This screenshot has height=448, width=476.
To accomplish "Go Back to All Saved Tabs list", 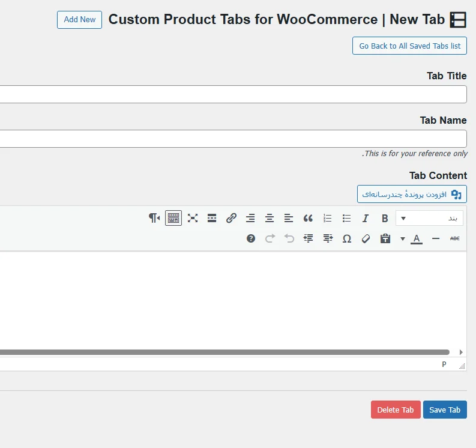I will click(409, 46).
